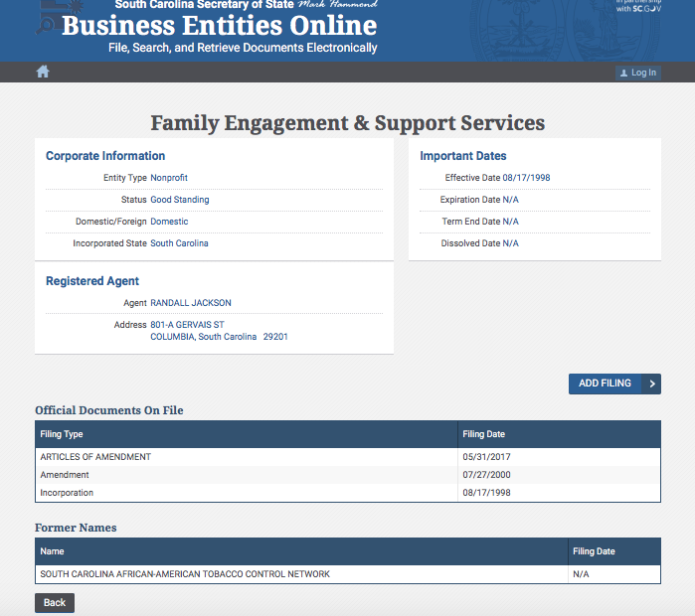Click the magnifier logo in header
This screenshot has height=616, width=695.
pyautogui.click(x=47, y=22)
